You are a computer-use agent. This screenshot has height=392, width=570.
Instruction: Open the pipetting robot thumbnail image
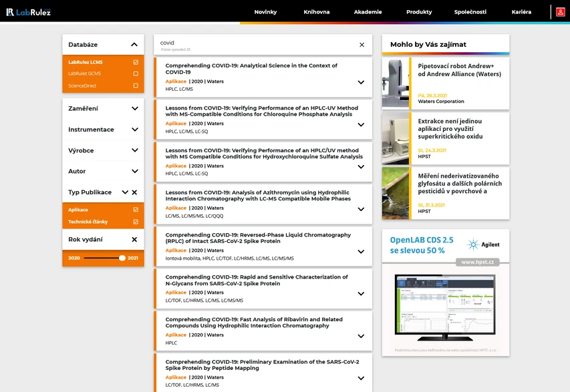point(396,83)
